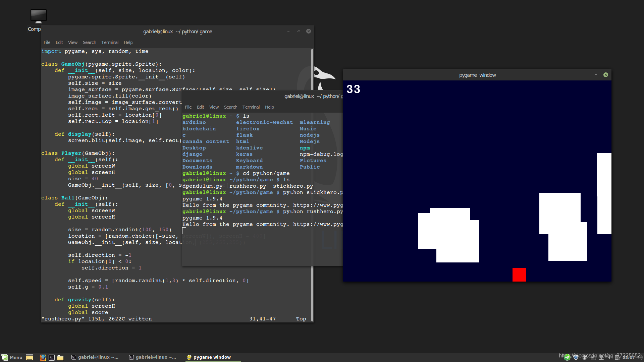
Task: Click 'class Ball(GameObj)' line in vim
Action: [74, 198]
